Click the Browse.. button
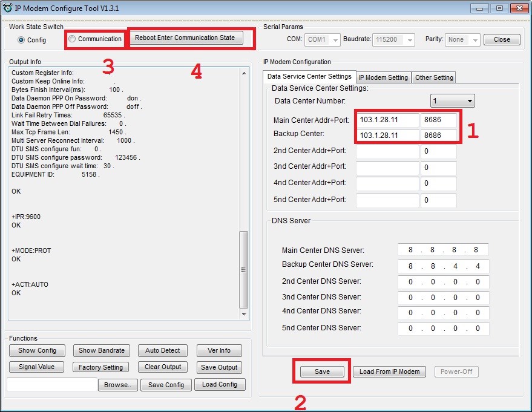Viewport: 532px width, 412px height. 118,385
